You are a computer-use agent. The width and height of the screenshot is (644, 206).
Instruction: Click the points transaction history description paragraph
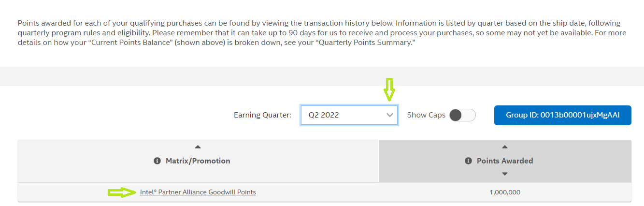(x=319, y=33)
